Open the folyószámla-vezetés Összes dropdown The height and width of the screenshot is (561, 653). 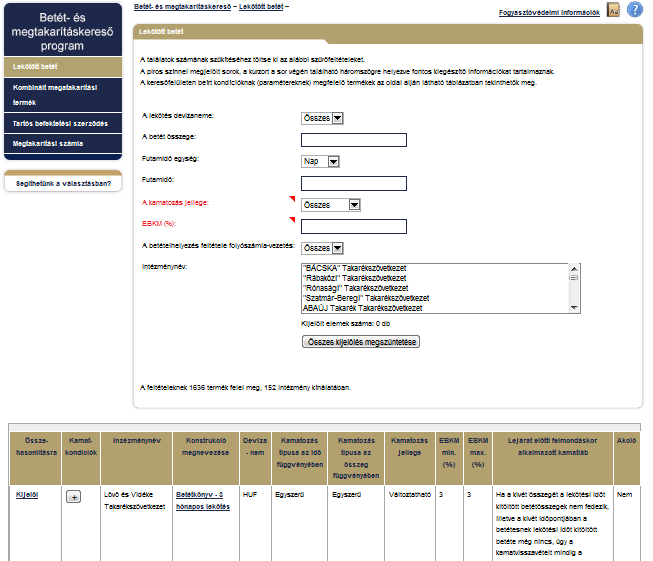322,248
